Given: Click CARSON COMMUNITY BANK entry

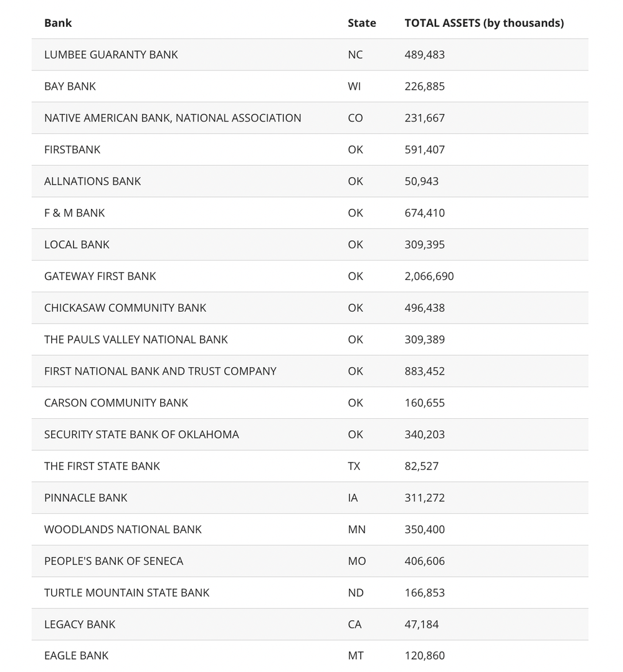Looking at the screenshot, I should (116, 403).
